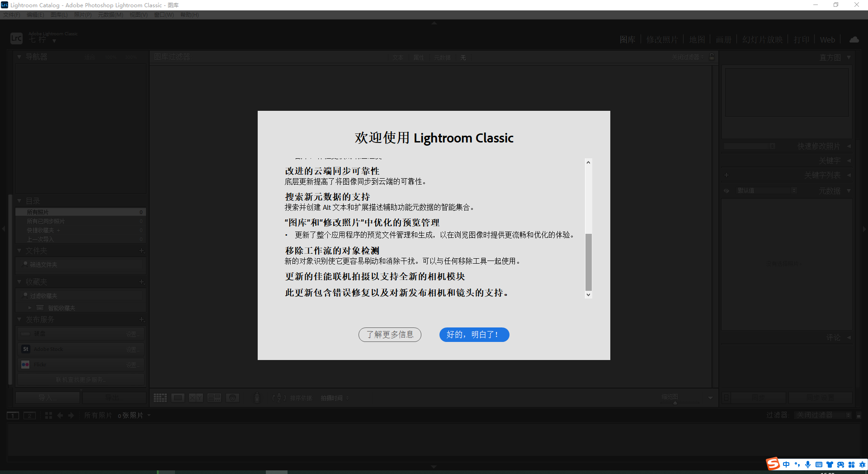Open the cloud sync status icon
The height and width of the screenshot is (474, 868).
tap(854, 39)
